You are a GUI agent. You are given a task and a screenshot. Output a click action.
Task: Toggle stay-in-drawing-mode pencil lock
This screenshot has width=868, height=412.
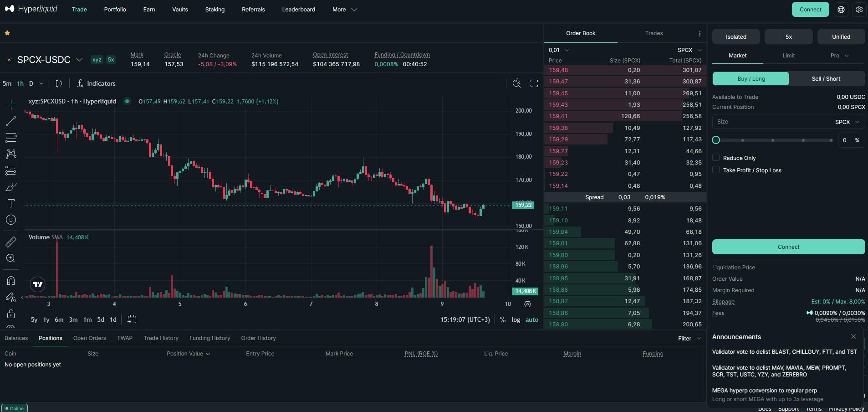point(11,297)
